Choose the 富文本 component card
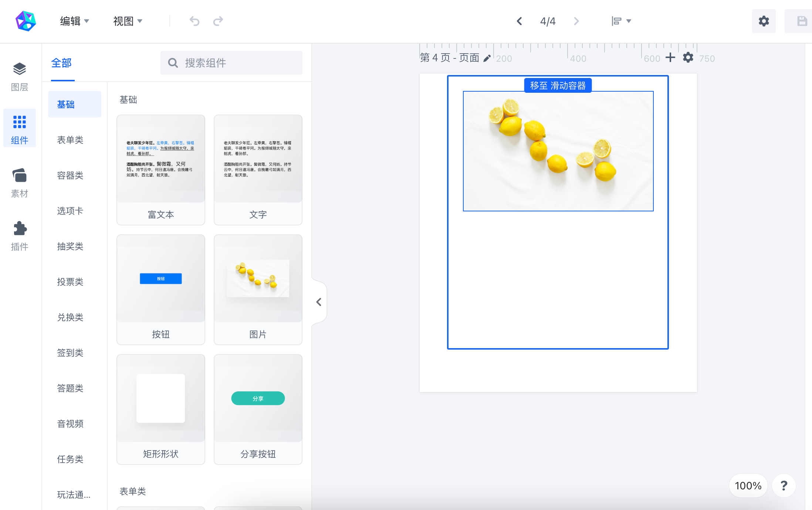Image resolution: width=812 pixels, height=510 pixels. tap(161, 170)
